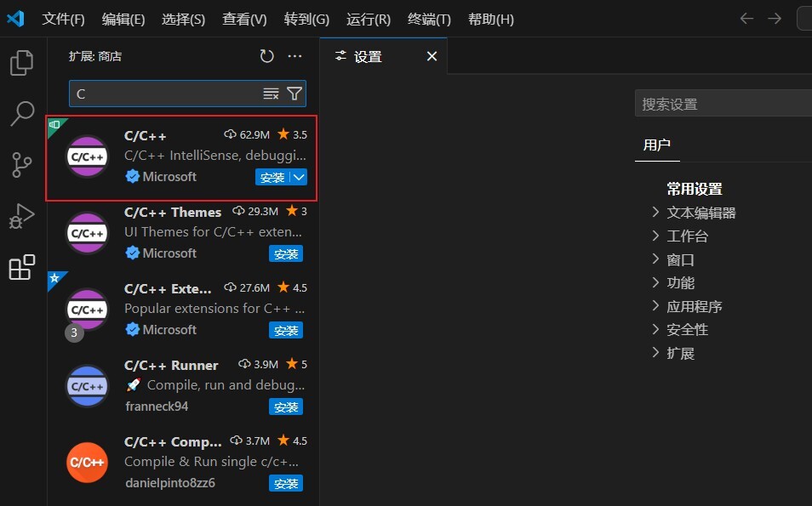812x506 pixels.
Task: Select the 用户 settings scope tab
Action: coord(657,145)
